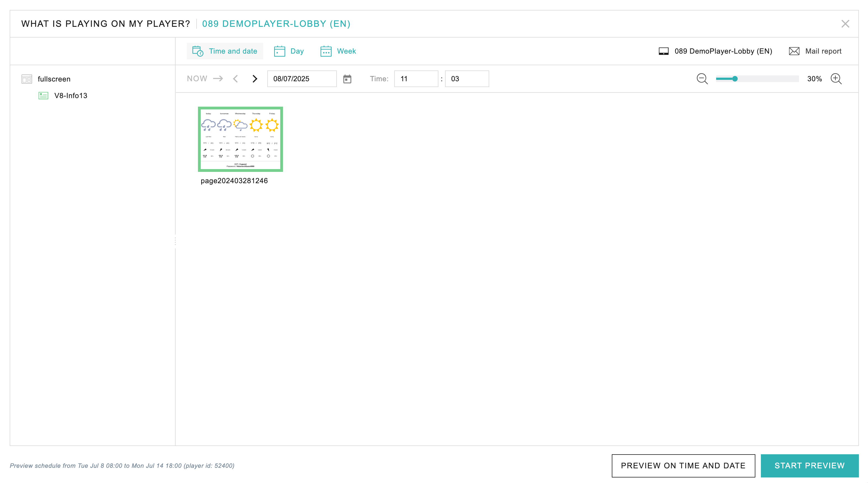
Task: Switch to Week view
Action: [x=338, y=51]
